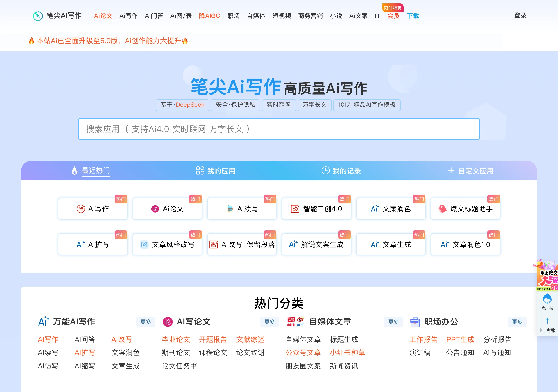558x392 pixels.
Task: Open the 期刊论文 link
Action: point(176,352)
